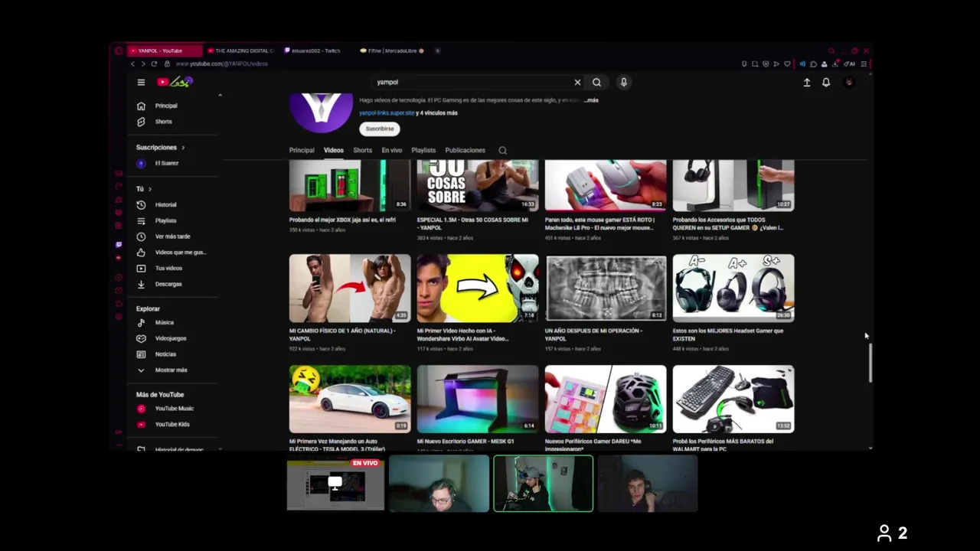This screenshot has height=551, width=980.
Task: Switch to elsuarez002 - Twitch tab
Action: click(x=316, y=51)
